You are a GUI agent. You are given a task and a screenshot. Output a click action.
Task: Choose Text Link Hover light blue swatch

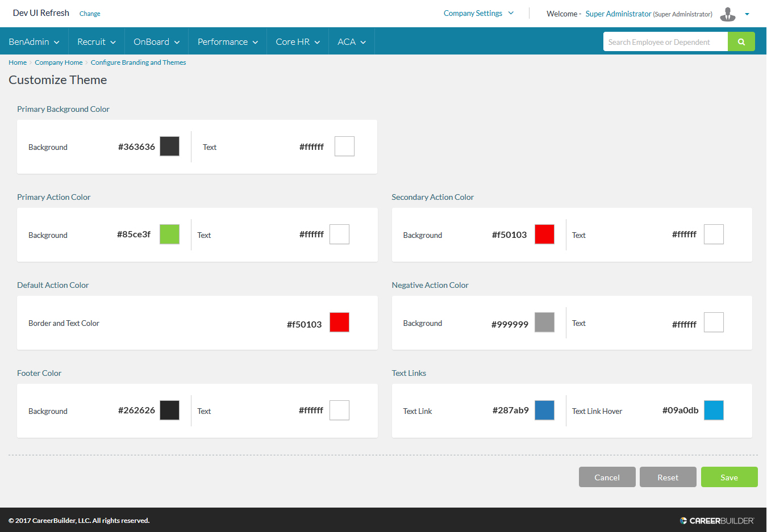click(x=714, y=410)
